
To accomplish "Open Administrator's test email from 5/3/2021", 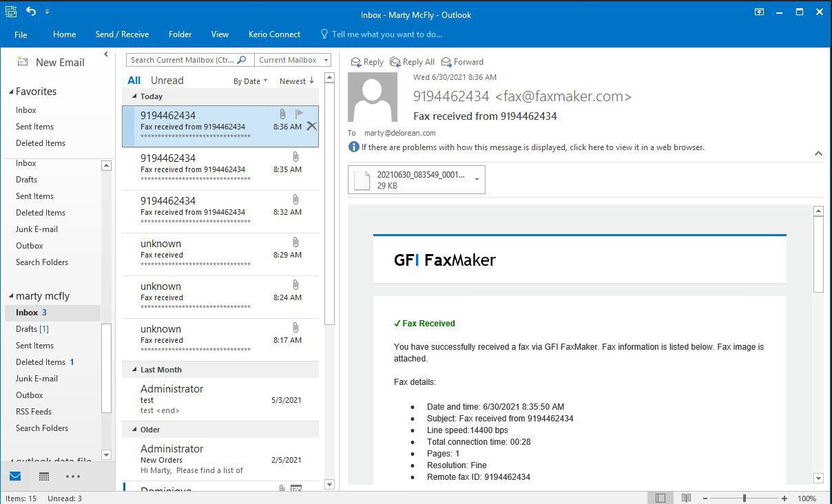I will click(220, 399).
